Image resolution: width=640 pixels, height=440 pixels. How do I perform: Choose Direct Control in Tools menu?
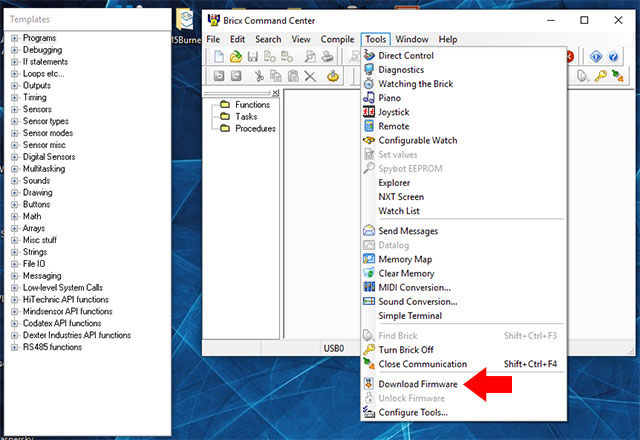pyautogui.click(x=405, y=56)
